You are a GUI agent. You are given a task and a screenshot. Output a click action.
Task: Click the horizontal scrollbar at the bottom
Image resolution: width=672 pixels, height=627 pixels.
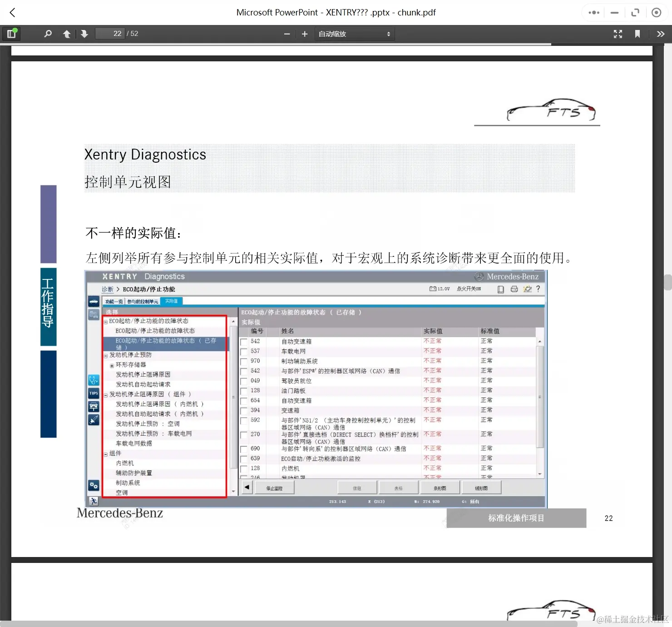(x=288, y=623)
